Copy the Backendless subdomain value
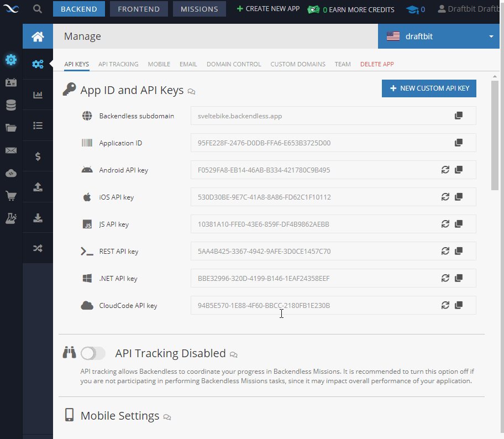Image resolution: width=504 pixels, height=439 pixels. (459, 116)
